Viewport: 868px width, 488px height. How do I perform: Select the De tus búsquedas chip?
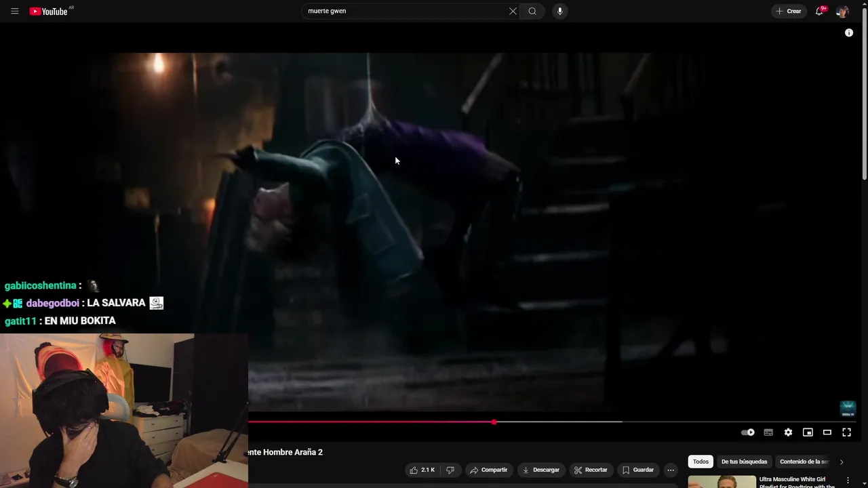tap(744, 462)
